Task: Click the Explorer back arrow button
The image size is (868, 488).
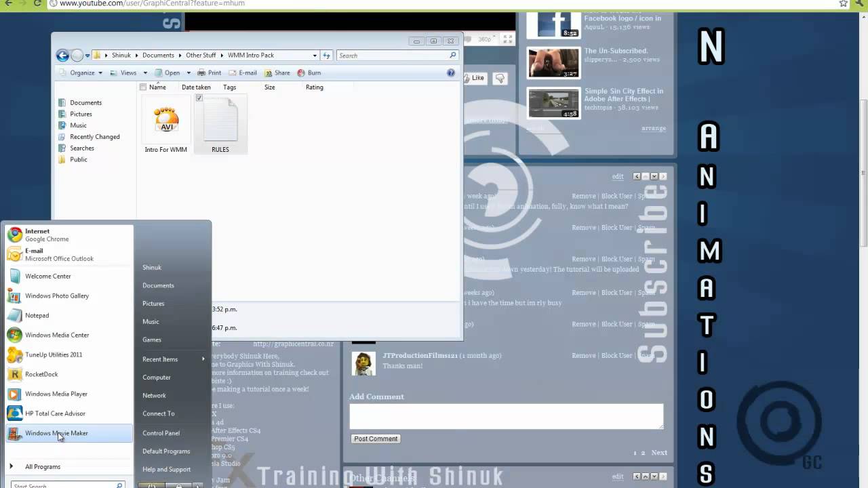Action: tap(62, 56)
